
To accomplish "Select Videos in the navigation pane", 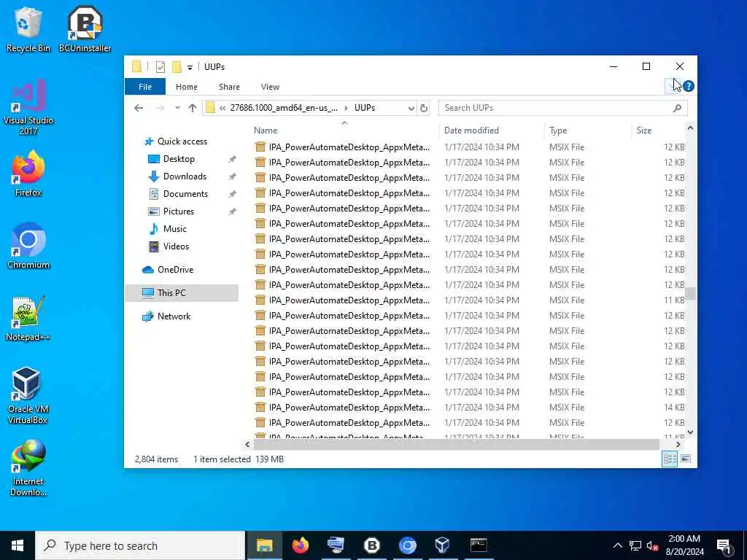I will [176, 246].
